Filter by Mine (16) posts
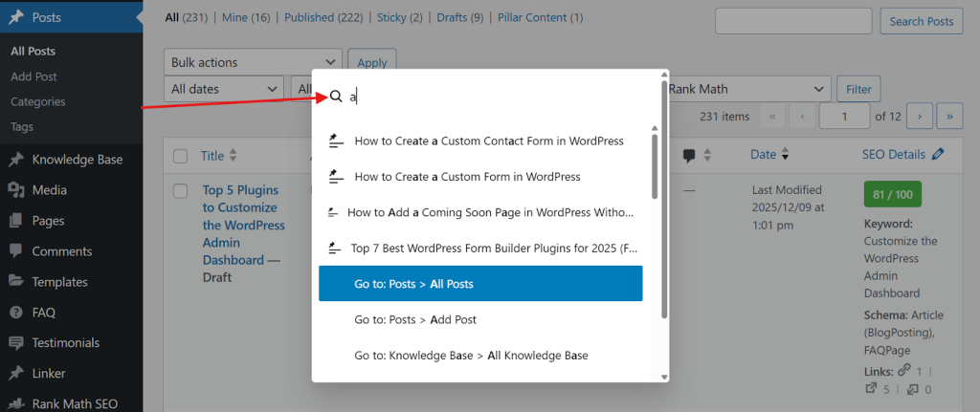The height and width of the screenshot is (412, 980). pyautogui.click(x=246, y=17)
